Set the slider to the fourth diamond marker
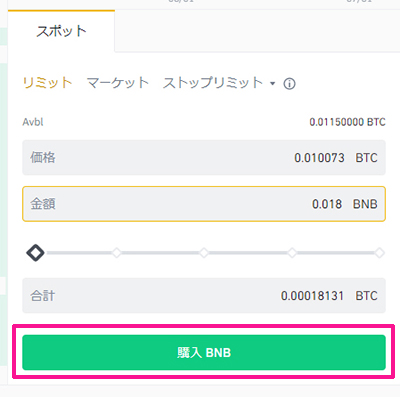The height and width of the screenshot is (397, 400). (x=292, y=253)
